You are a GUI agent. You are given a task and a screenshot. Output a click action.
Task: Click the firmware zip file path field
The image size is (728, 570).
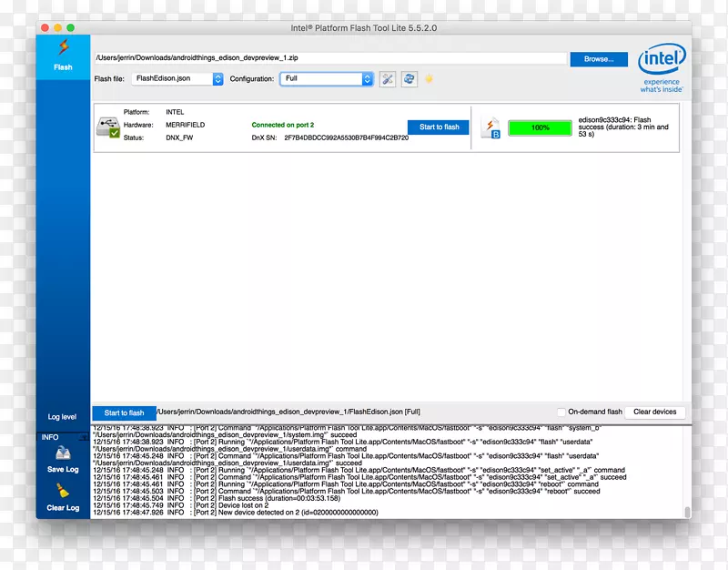click(329, 59)
